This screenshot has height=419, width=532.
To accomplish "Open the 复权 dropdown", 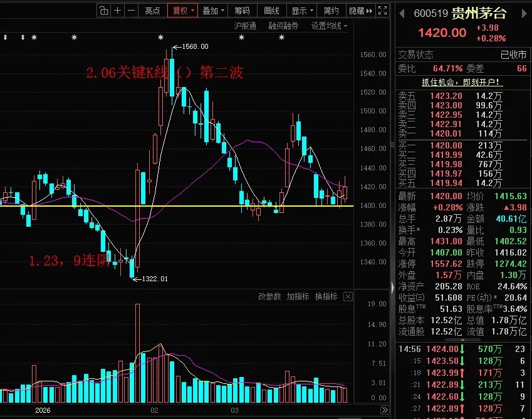I will pyautogui.click(x=183, y=11).
